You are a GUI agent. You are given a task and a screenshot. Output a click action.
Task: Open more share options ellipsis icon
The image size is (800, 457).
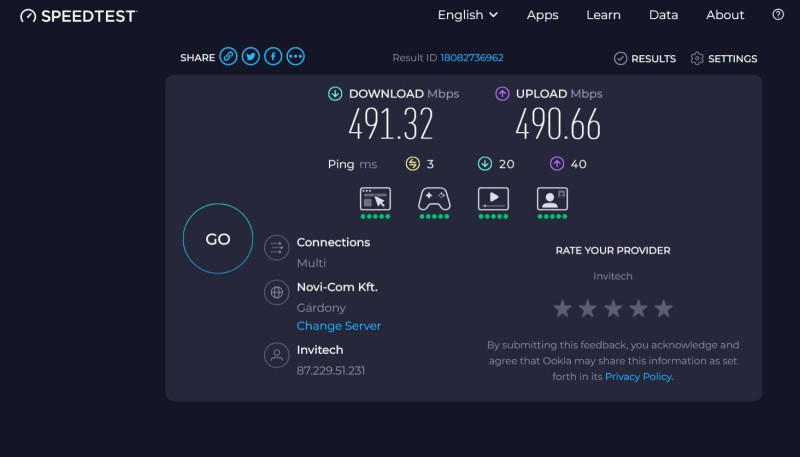click(295, 57)
